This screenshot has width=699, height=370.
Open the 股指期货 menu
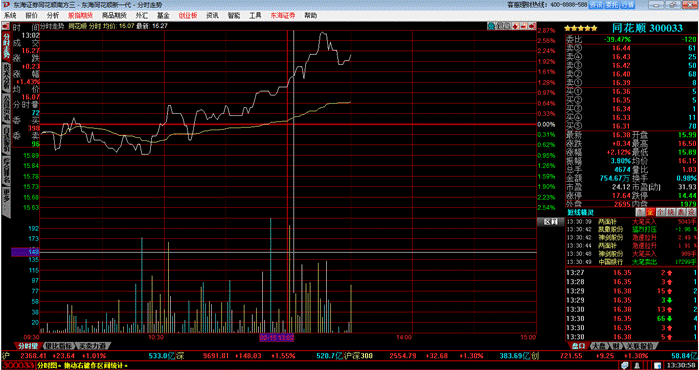[80, 16]
